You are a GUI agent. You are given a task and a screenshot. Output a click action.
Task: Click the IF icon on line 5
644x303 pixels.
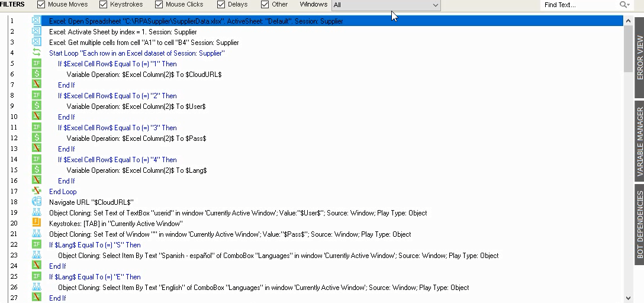click(x=36, y=63)
